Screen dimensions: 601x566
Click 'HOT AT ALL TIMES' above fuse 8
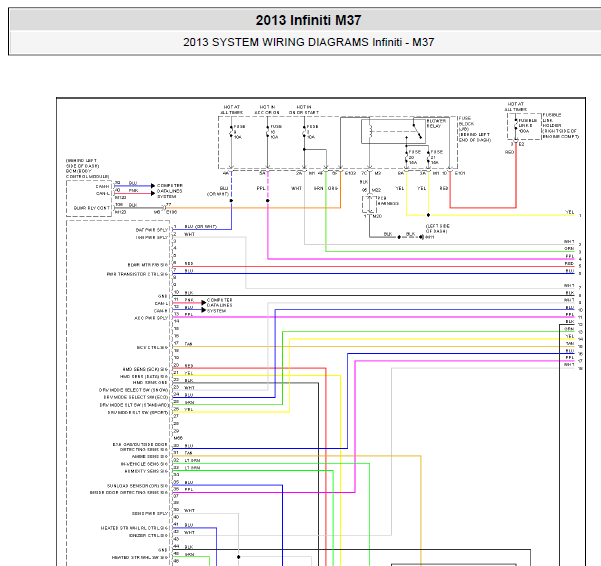point(232,110)
